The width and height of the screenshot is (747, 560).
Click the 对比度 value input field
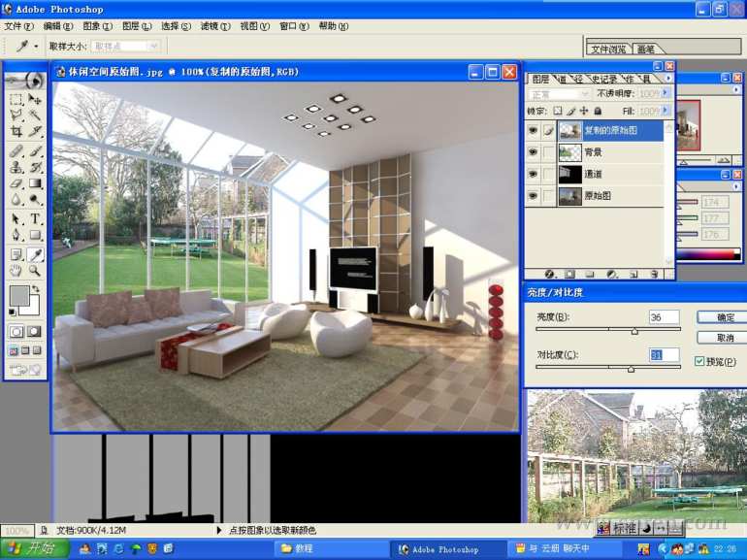click(x=664, y=354)
